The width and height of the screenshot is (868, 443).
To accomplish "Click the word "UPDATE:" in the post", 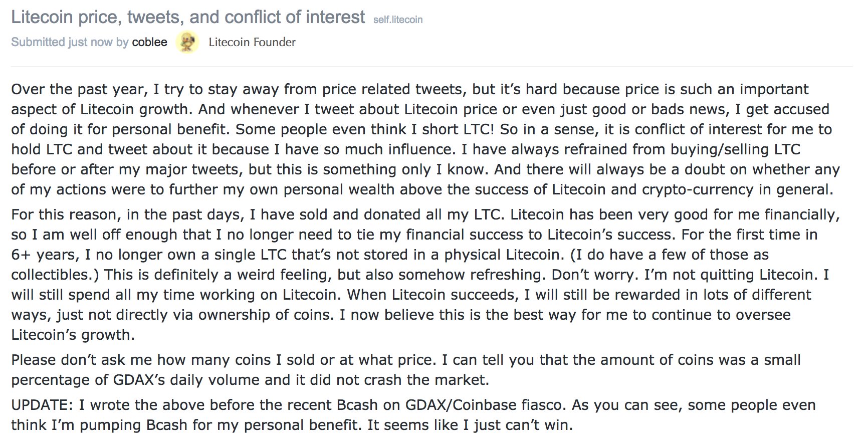I will 43,405.
